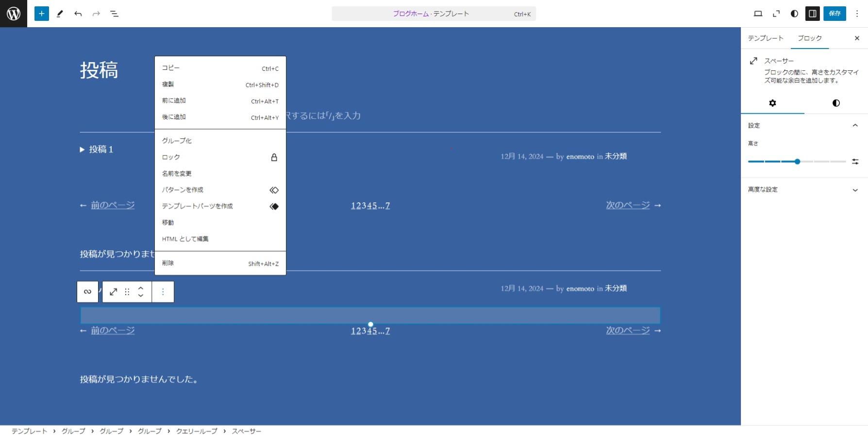868x436 pixels.
Task: Collapse the 設定 settings panel
Action: click(855, 126)
